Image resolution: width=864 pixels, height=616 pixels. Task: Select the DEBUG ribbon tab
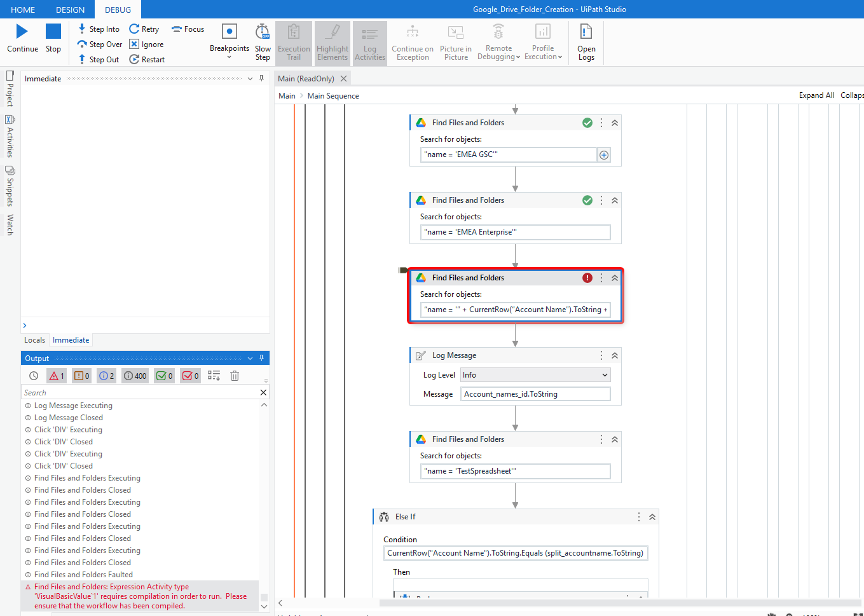118,10
